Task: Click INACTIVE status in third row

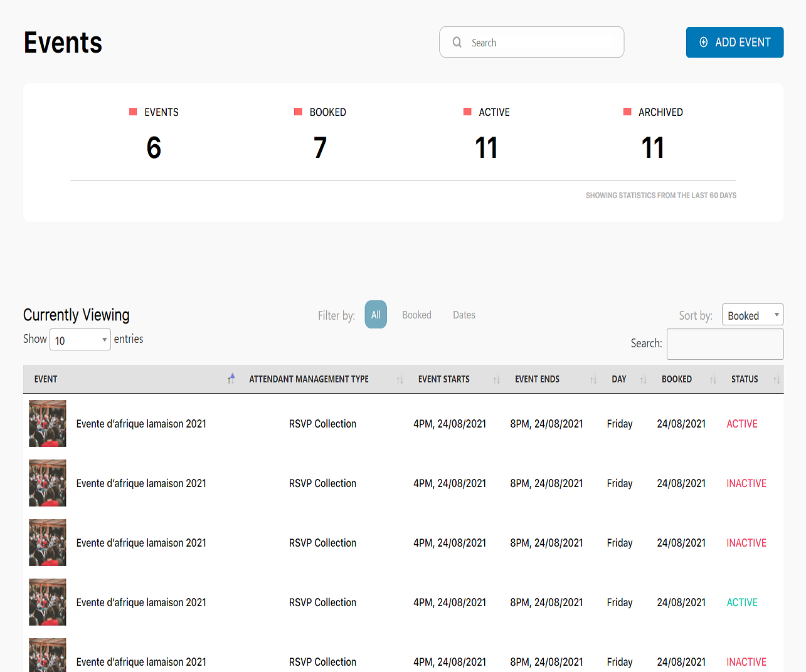Action: pos(746,543)
